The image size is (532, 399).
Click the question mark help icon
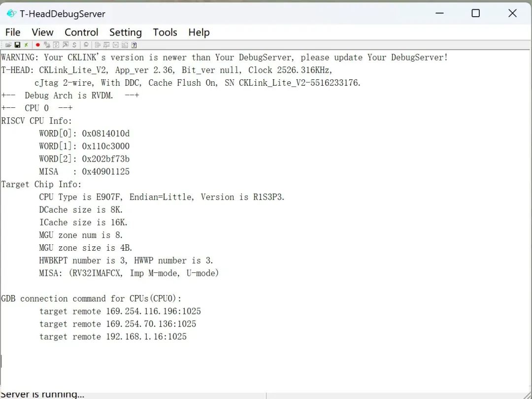pyautogui.click(x=134, y=45)
